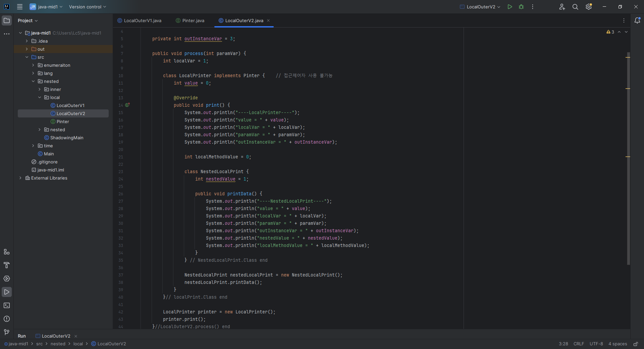The height and width of the screenshot is (349, 644).
Task: Open More tool windows ellipsis
Action: click(7, 34)
